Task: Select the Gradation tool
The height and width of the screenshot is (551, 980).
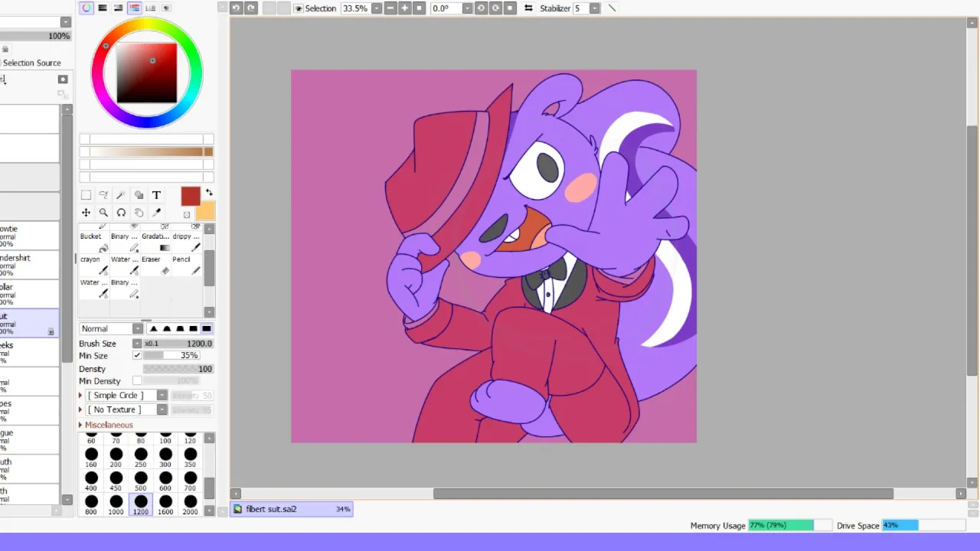Action: point(155,242)
